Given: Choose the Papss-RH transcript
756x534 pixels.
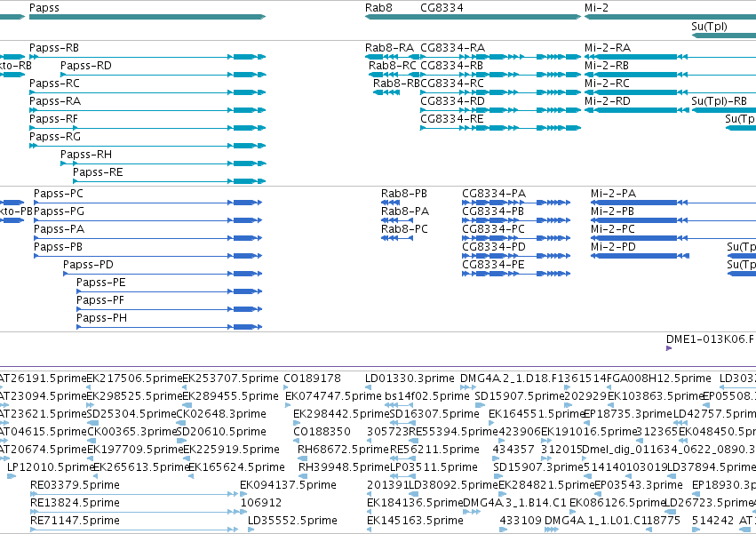Looking at the screenshot, I should (x=86, y=155).
